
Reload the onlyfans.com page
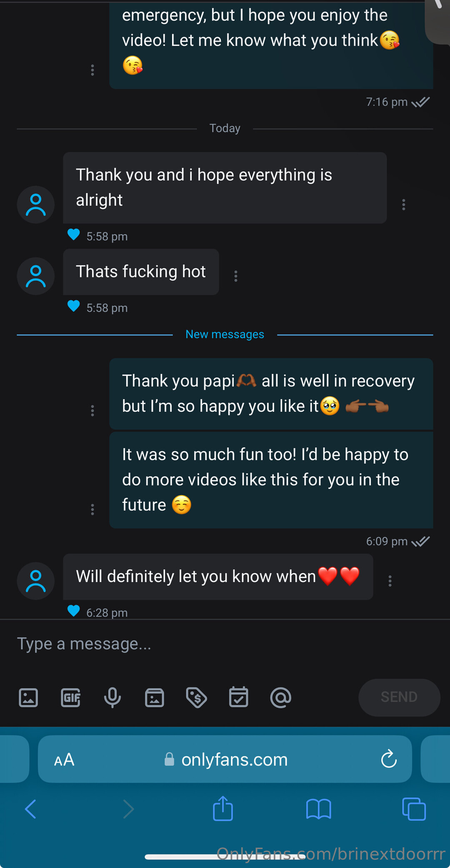pyautogui.click(x=389, y=759)
